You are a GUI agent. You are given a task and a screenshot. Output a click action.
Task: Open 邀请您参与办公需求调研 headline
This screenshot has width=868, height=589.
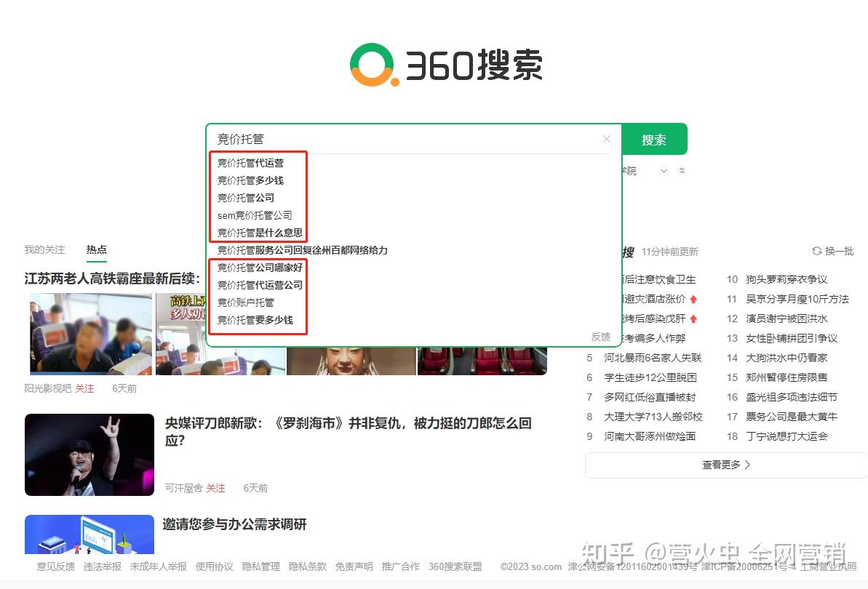[x=235, y=524]
